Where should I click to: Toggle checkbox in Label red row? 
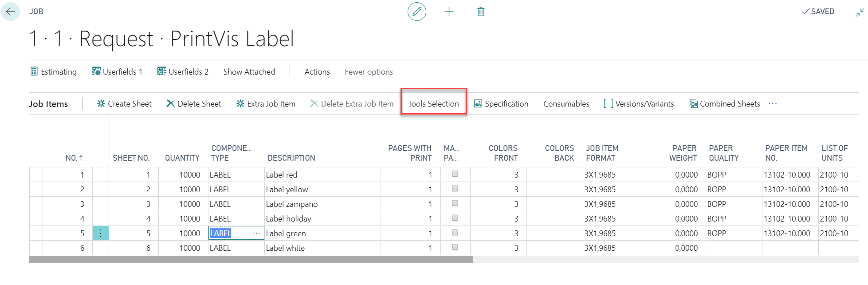(455, 174)
